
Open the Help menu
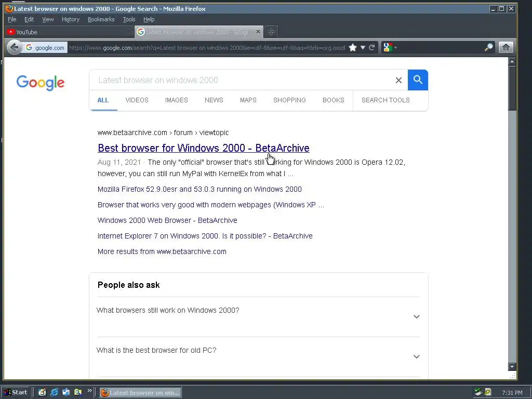click(149, 19)
